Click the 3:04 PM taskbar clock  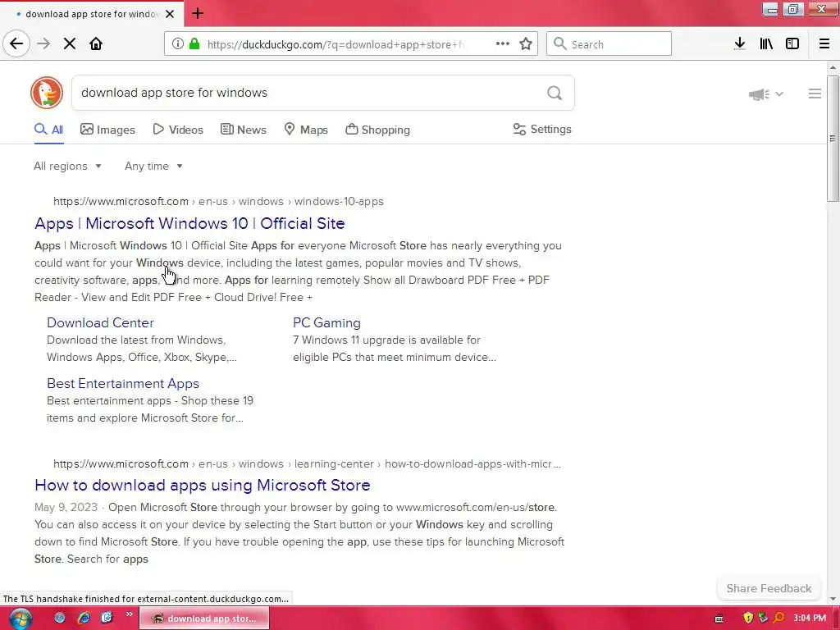(810, 619)
